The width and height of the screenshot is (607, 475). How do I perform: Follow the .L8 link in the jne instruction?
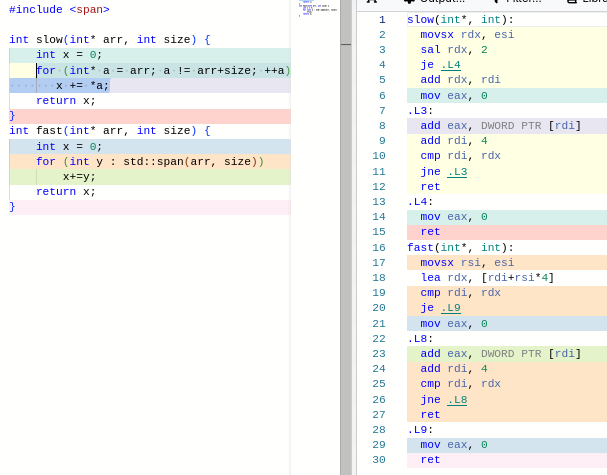[x=457, y=400]
